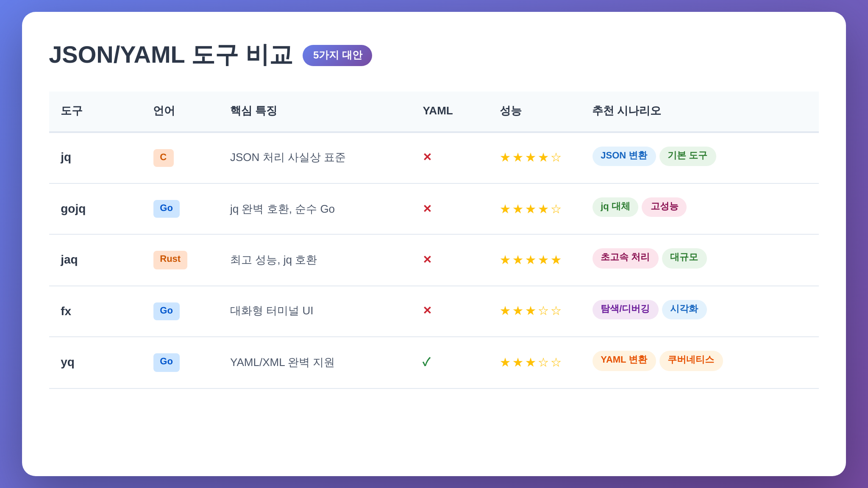Click the red X in the gojq row
Viewport: 868px width, 488px height.
click(x=427, y=209)
